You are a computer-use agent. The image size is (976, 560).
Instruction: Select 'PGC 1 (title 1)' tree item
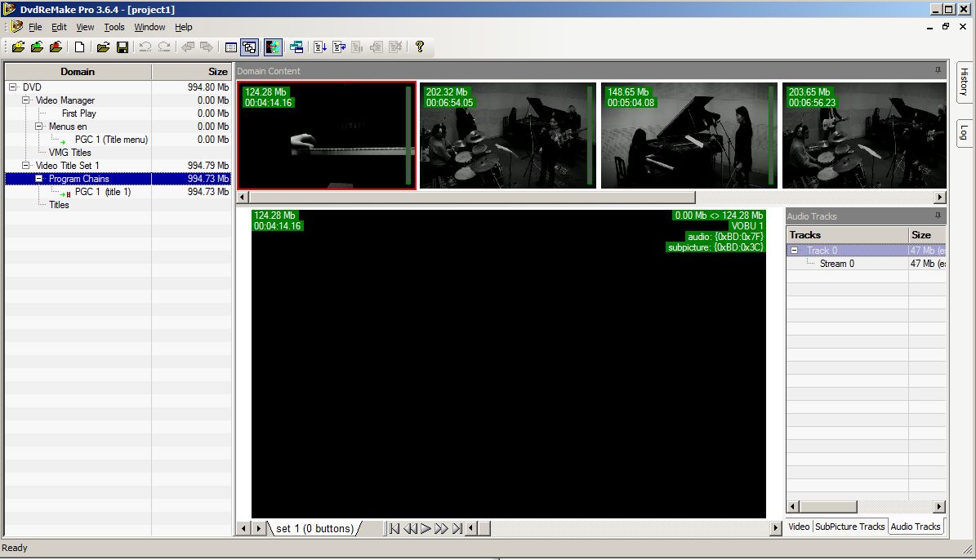click(103, 192)
